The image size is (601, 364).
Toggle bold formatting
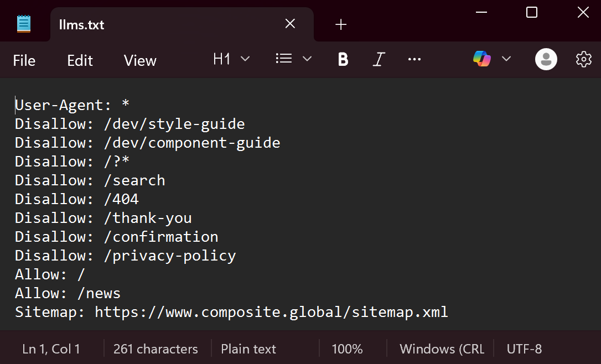(343, 59)
